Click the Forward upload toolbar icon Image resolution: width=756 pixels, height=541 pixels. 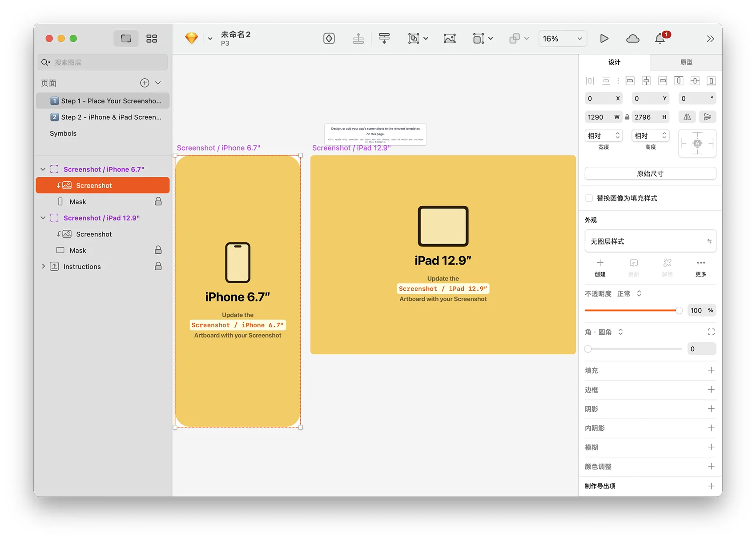click(358, 39)
